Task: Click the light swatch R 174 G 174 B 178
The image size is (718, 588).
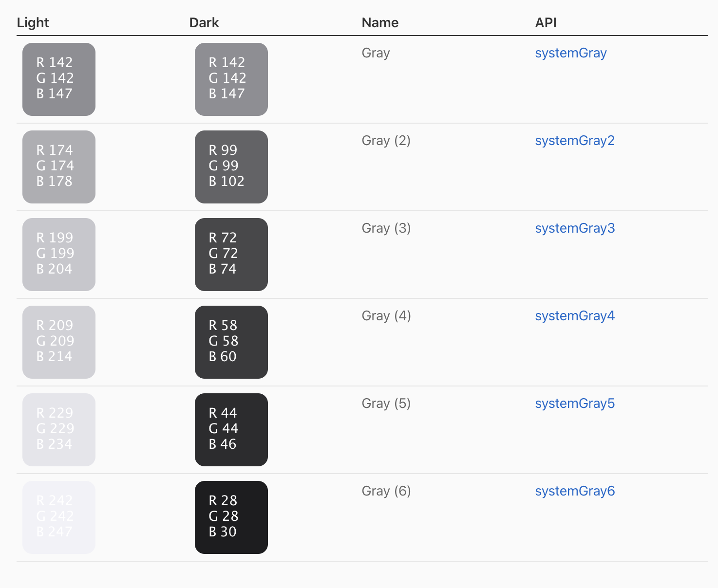Action: click(59, 167)
